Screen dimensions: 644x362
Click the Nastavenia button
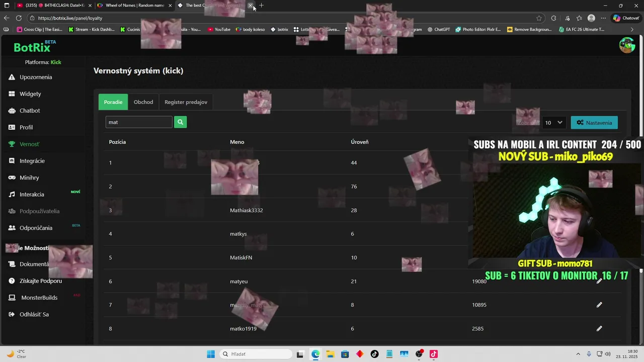tap(594, 123)
